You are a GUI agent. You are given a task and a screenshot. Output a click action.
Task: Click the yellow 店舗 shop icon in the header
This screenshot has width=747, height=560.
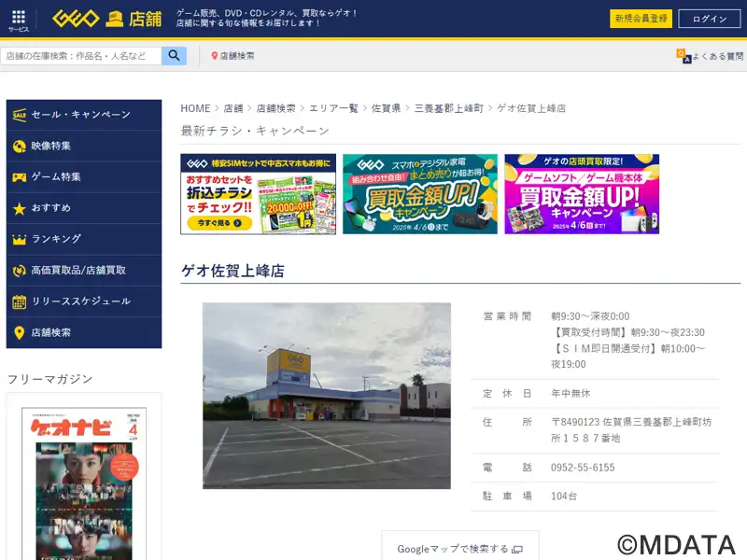tap(114, 19)
